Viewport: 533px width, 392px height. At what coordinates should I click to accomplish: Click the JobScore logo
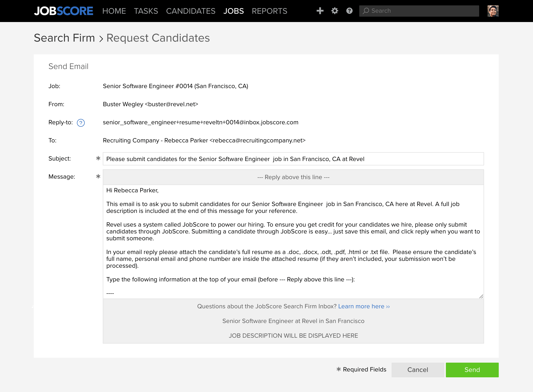point(63,11)
